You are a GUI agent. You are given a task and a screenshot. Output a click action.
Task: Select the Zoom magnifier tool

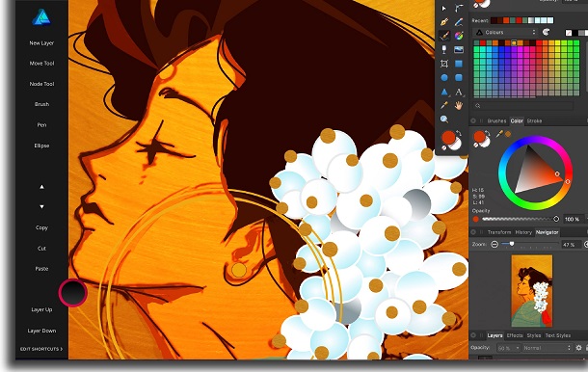pos(444,120)
